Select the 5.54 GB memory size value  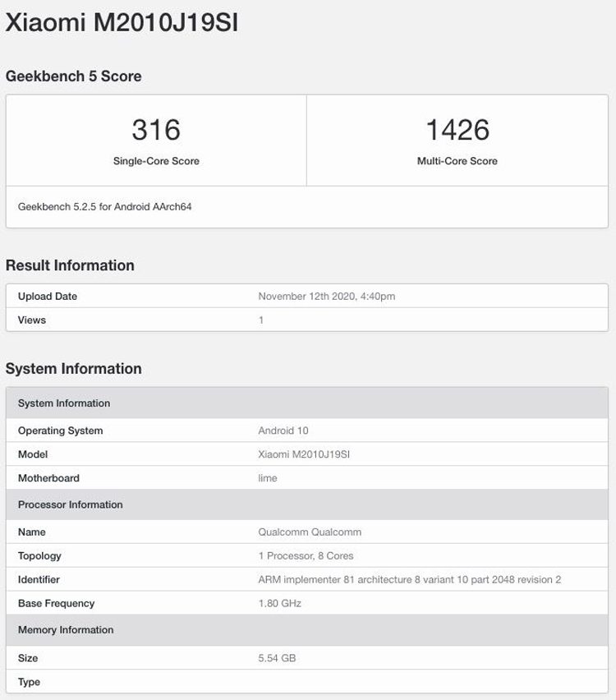277,658
